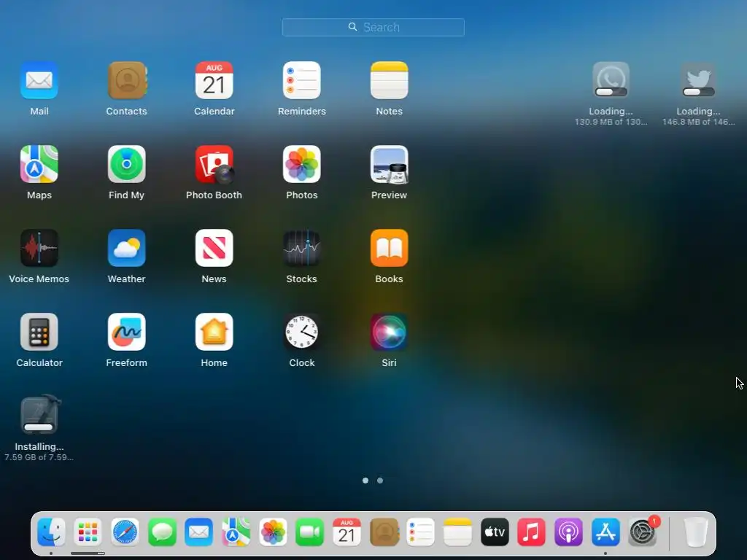This screenshot has height=560, width=747.
Task: Launch Maps from the Launchpad grid
Action: 39,164
